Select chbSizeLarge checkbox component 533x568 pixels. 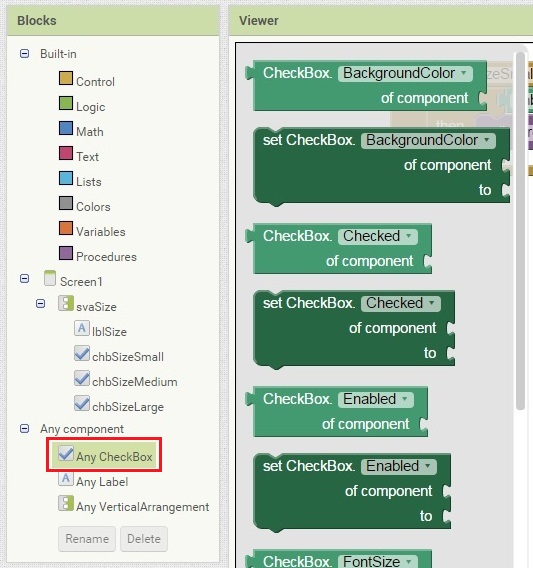(128, 407)
